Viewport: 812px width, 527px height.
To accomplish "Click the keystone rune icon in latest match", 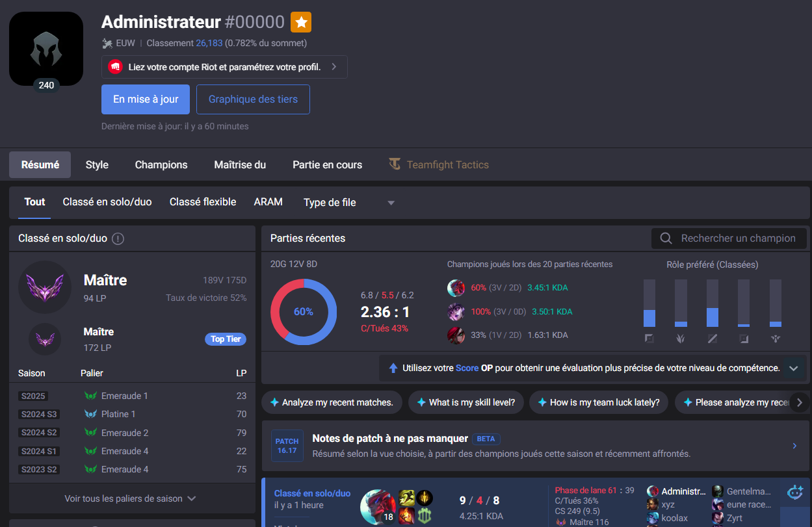I will coord(425,498).
